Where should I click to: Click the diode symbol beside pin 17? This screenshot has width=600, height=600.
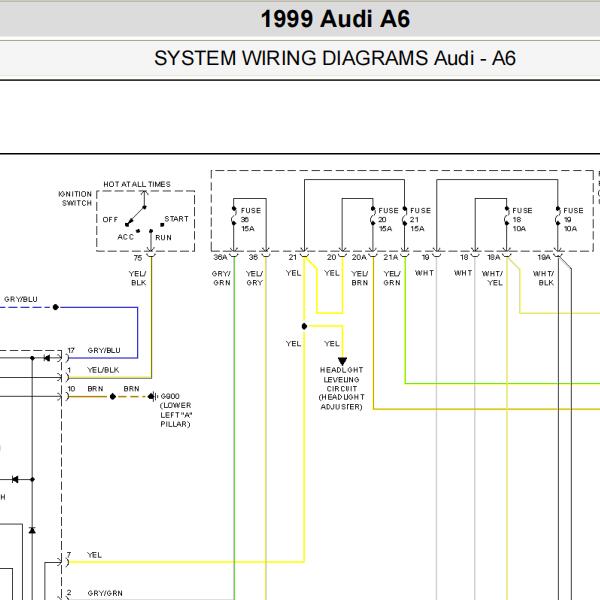tap(47, 358)
